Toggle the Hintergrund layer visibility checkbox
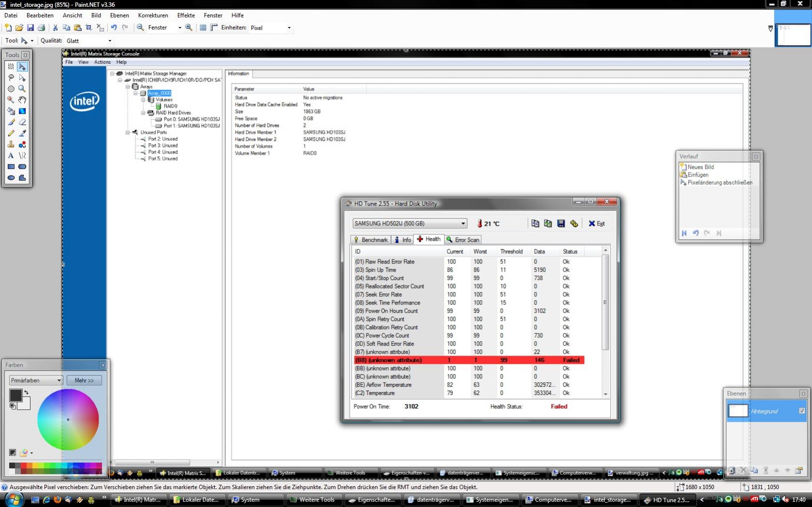This screenshot has width=812, height=507. coord(802,411)
